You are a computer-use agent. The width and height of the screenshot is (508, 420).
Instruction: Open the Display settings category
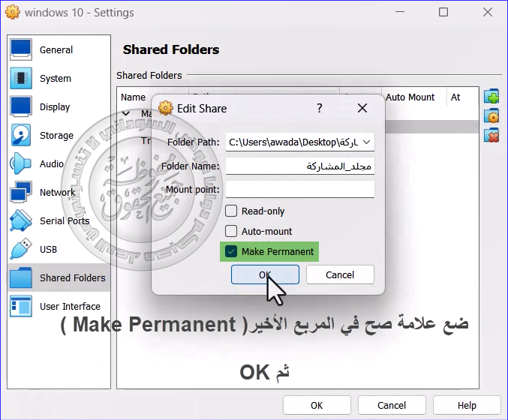pos(54,107)
